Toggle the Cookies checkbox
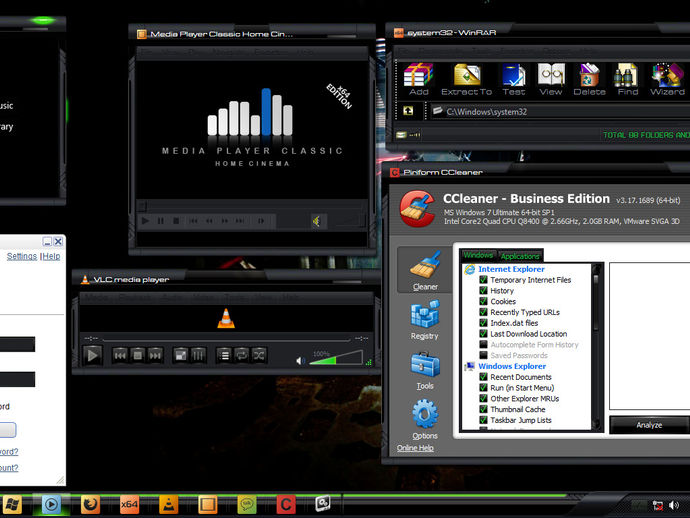690x518 pixels. tap(483, 301)
